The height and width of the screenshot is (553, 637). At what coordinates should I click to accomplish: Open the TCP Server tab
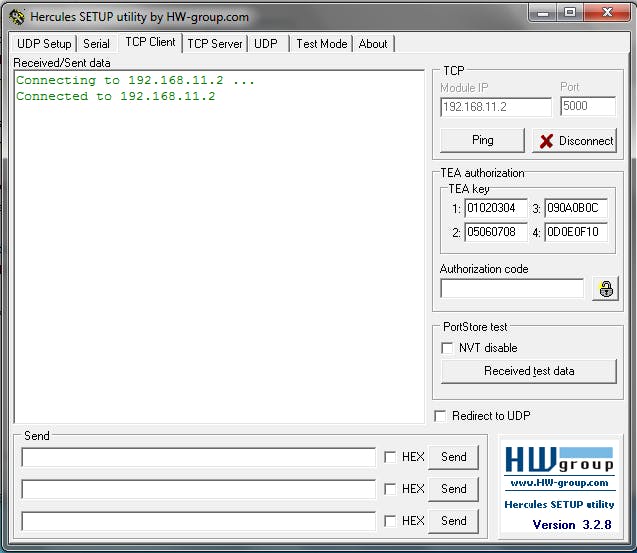pyautogui.click(x=214, y=44)
